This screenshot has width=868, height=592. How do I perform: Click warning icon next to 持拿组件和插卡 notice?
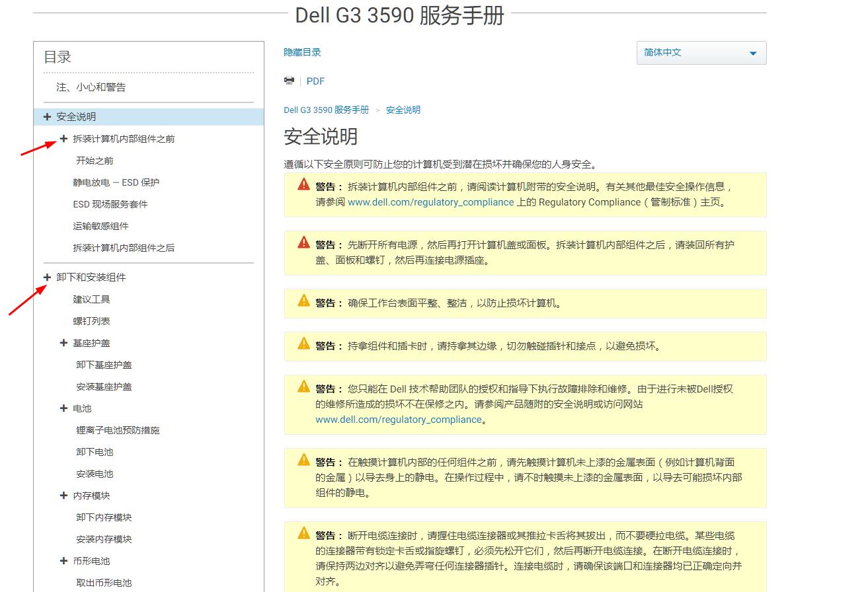(302, 345)
